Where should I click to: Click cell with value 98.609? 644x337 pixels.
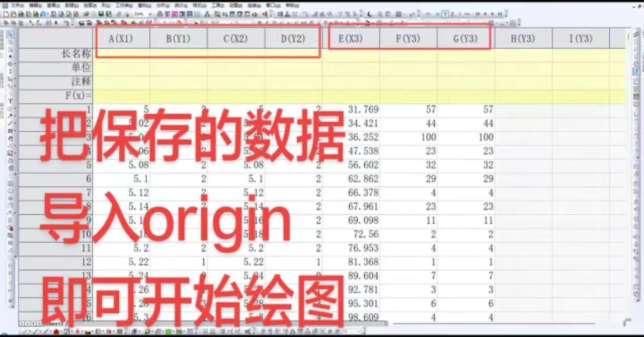click(x=351, y=317)
